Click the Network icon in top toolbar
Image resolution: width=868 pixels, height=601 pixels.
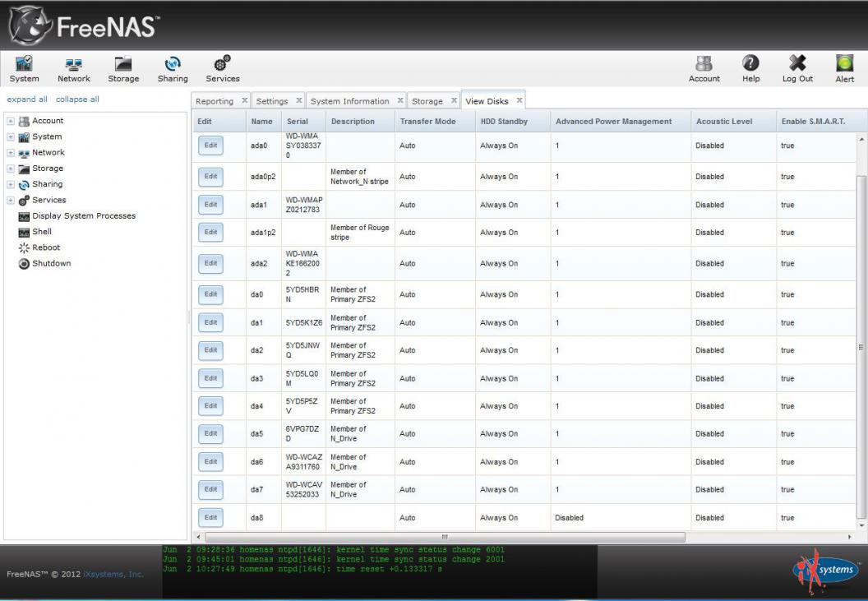point(74,69)
